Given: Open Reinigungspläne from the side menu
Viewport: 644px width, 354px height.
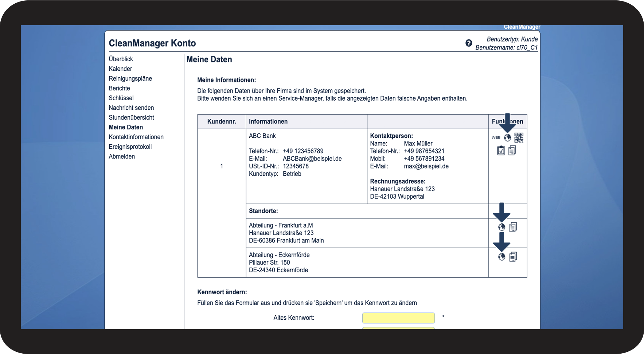Looking at the screenshot, I should click(130, 79).
